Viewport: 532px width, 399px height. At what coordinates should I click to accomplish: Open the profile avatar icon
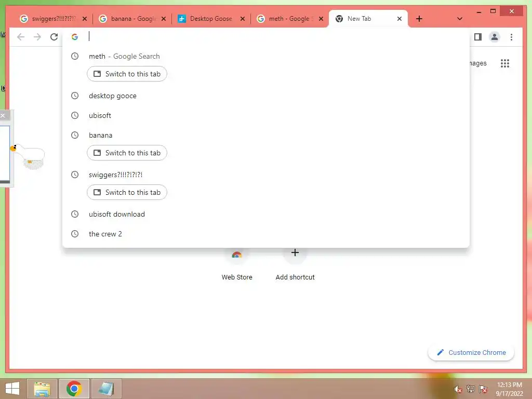point(495,37)
